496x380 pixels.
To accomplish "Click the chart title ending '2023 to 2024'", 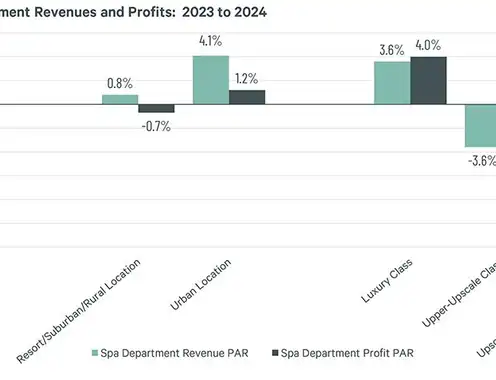I will (133, 12).
